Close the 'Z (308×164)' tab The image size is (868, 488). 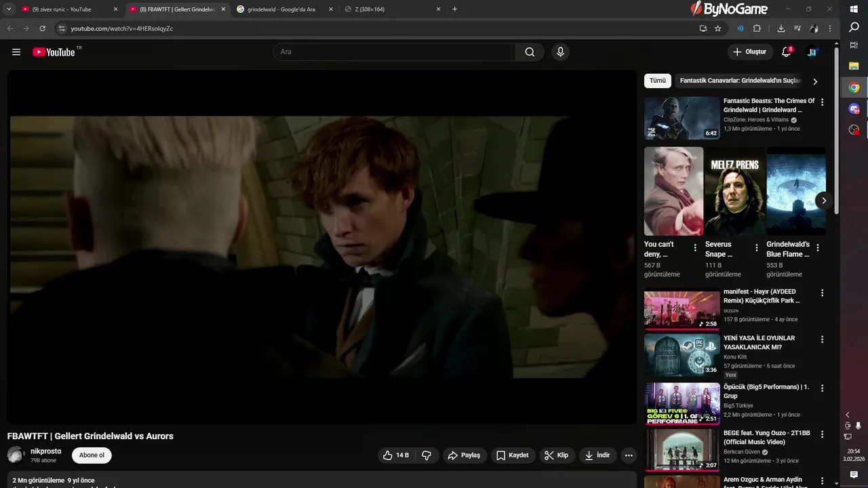(x=438, y=9)
